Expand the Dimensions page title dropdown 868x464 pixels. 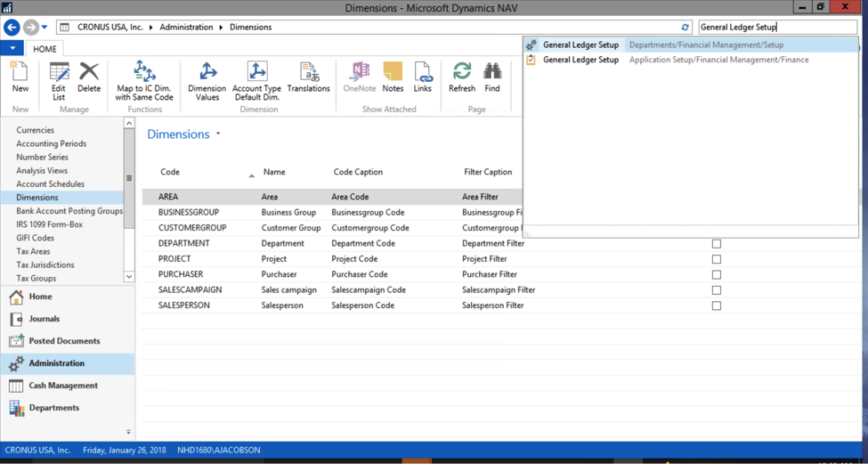click(218, 134)
